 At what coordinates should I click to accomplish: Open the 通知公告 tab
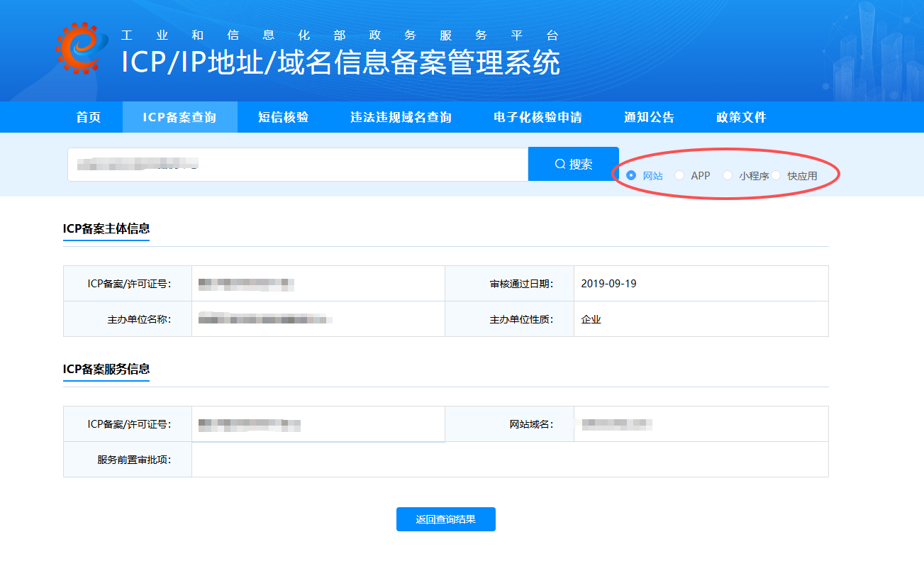(649, 117)
